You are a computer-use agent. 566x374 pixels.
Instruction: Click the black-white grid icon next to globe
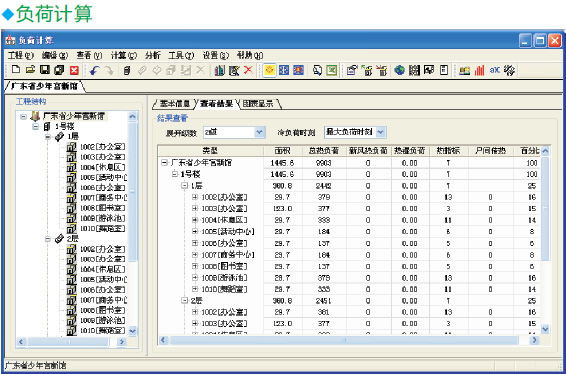[414, 70]
